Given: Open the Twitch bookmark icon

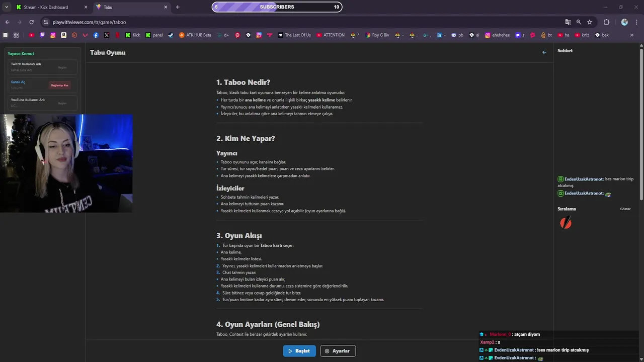Looking at the screenshot, I should (x=42, y=35).
